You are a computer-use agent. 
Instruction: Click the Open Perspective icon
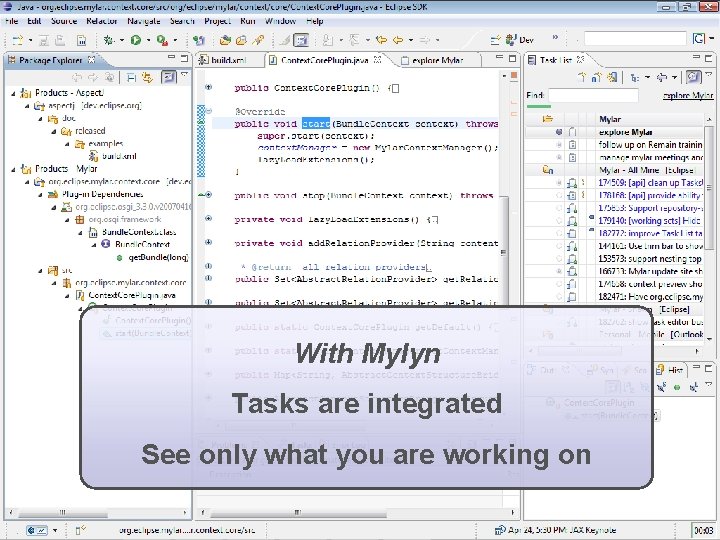(x=495, y=40)
